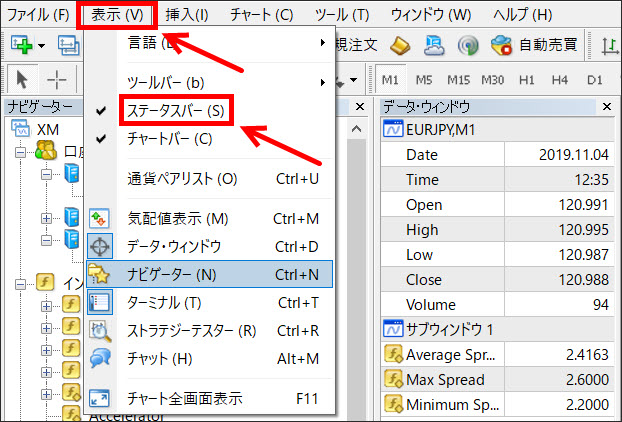Click the full screen chart icon
Screen dimensions: 622x422
[x=100, y=397]
